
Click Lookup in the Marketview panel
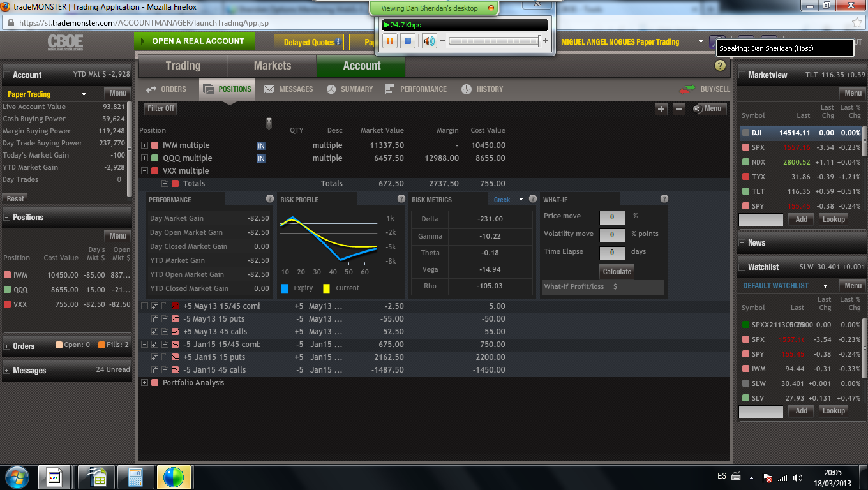click(x=834, y=219)
